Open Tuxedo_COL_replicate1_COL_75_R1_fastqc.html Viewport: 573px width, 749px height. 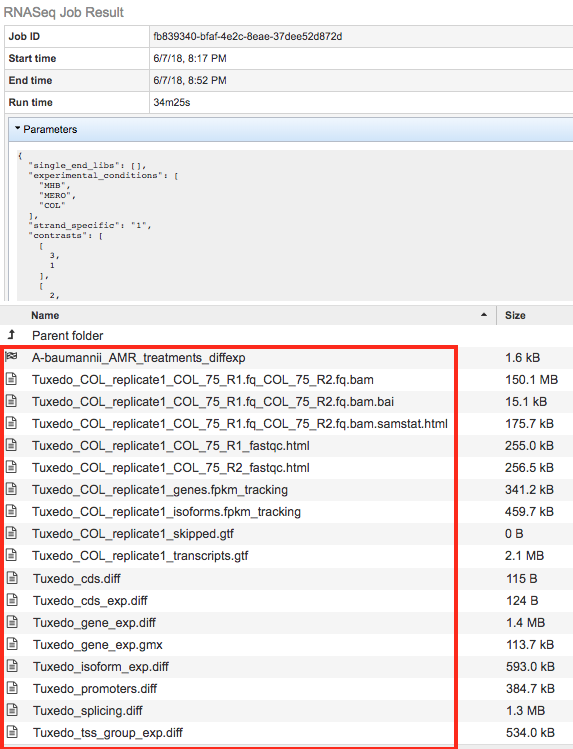(170, 446)
